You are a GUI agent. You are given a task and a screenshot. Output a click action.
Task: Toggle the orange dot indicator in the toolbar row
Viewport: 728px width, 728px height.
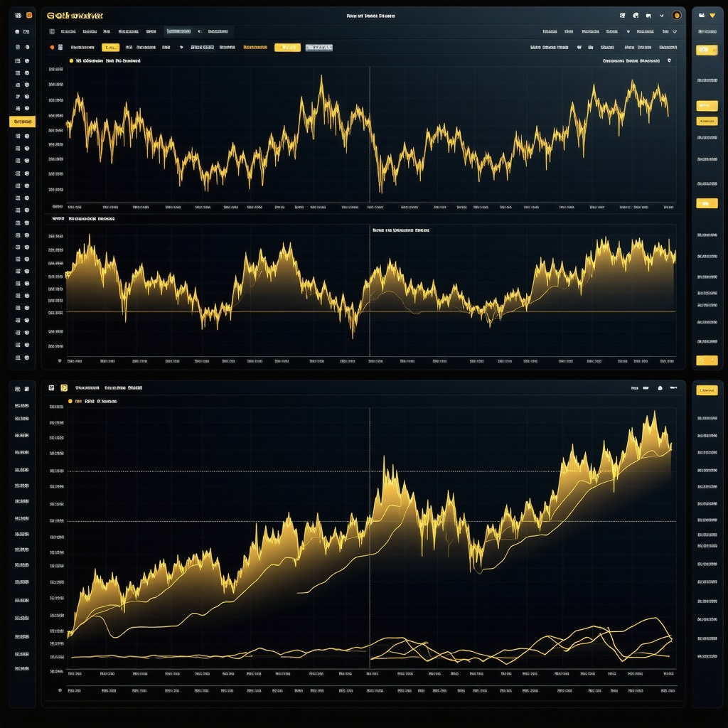(52, 48)
